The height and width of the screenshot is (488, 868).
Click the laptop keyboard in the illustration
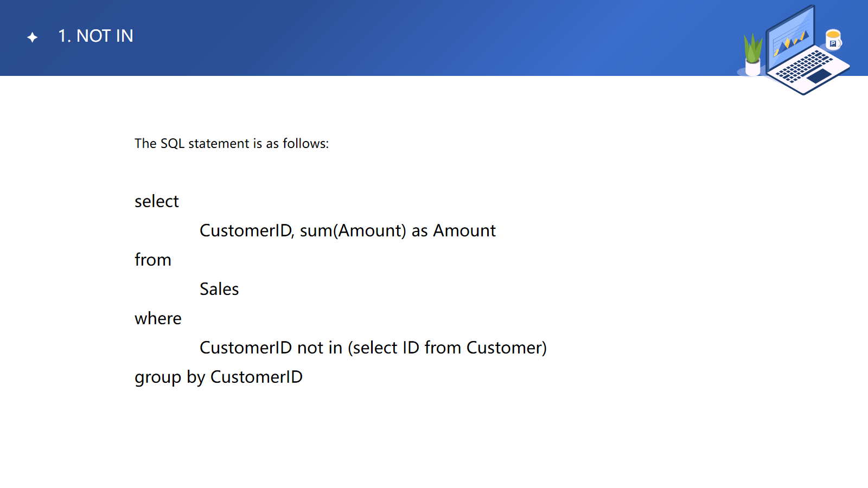803,66
